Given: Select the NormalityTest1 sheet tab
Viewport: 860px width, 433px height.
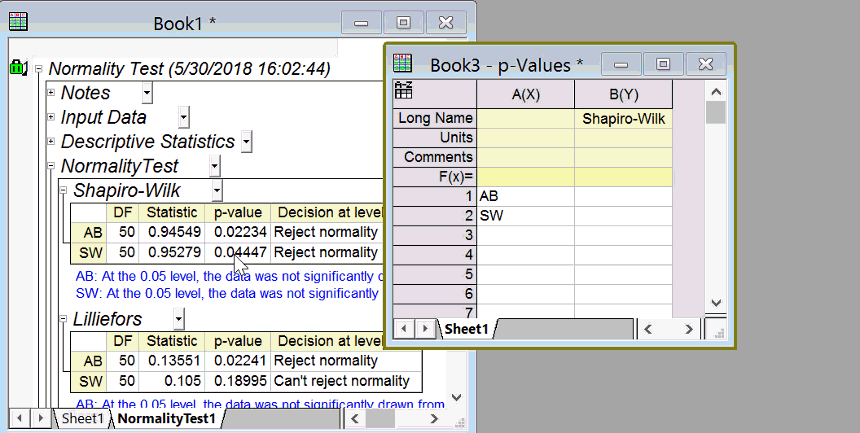Looking at the screenshot, I should point(166,418).
